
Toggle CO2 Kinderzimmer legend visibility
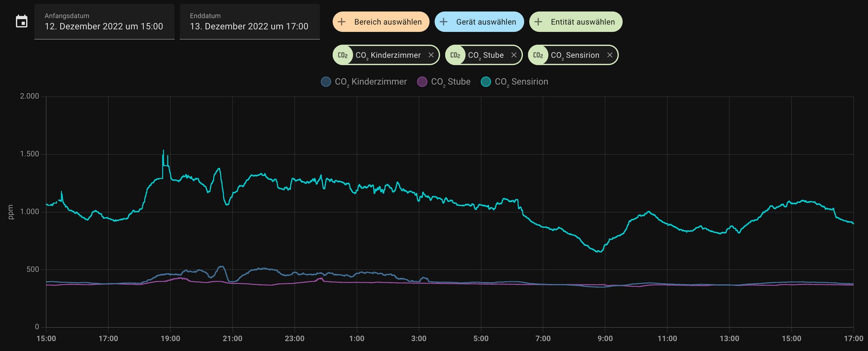(364, 82)
